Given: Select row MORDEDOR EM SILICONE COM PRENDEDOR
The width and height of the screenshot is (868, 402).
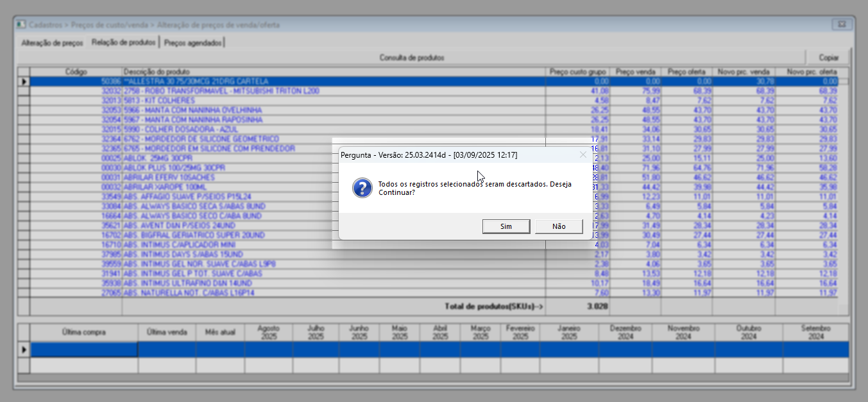Looking at the screenshot, I should (434, 149).
